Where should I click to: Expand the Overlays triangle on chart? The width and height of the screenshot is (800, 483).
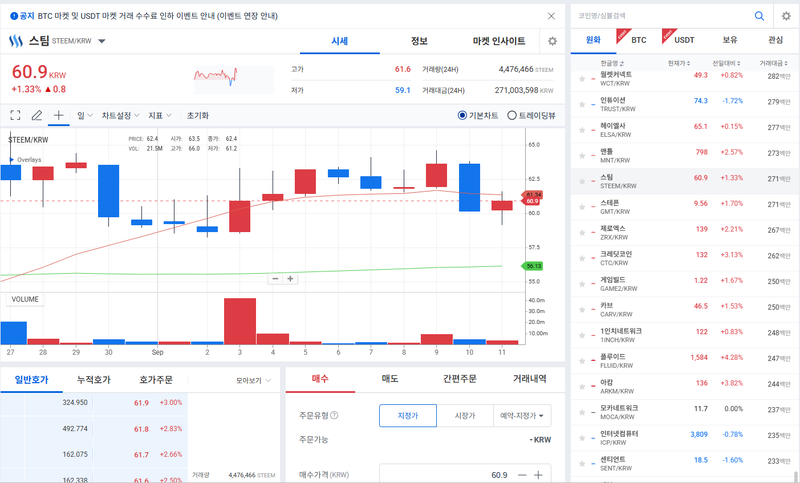tap(12, 160)
